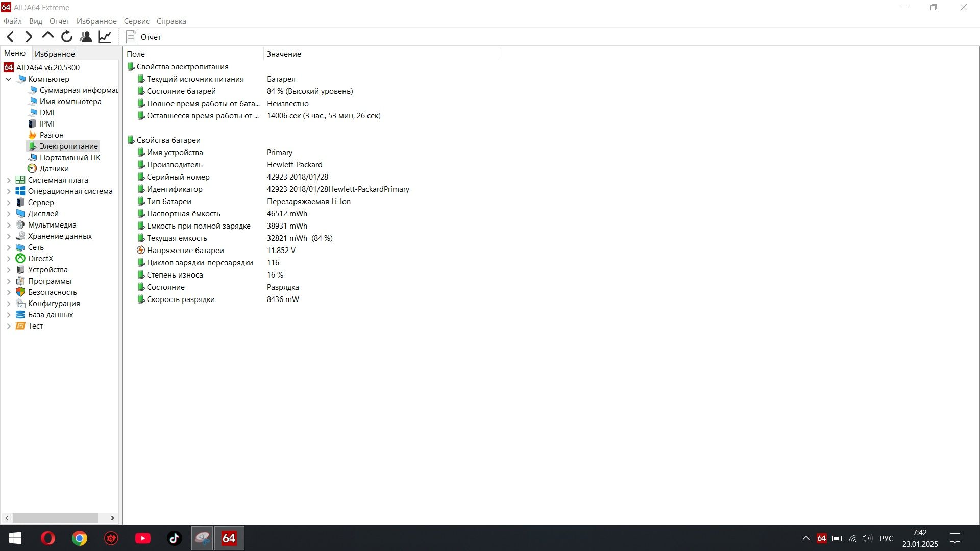Open the graph statistics icon
Image resolution: width=980 pixels, height=551 pixels.
coord(105,37)
